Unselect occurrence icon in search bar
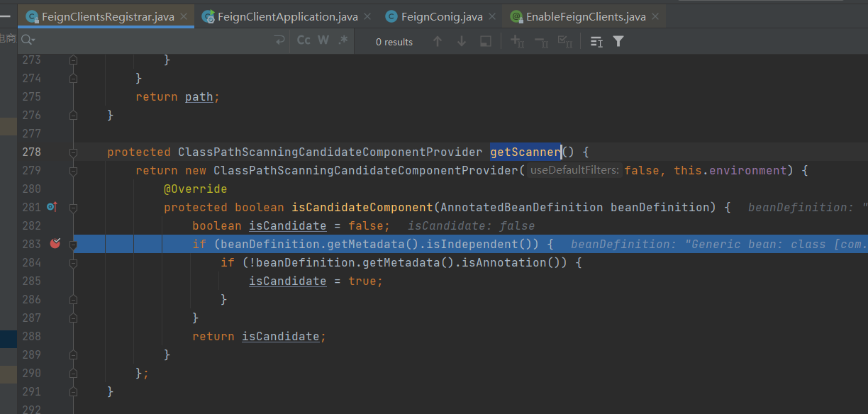The width and height of the screenshot is (868, 414). [x=542, y=42]
